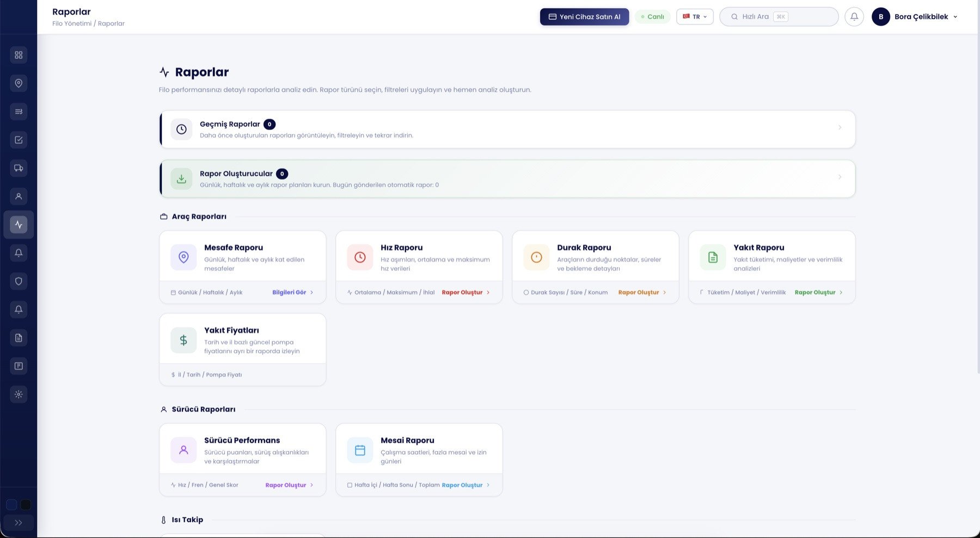Click the clock icon of Geçmiş Raporlar
This screenshot has width=980, height=538.
click(181, 129)
